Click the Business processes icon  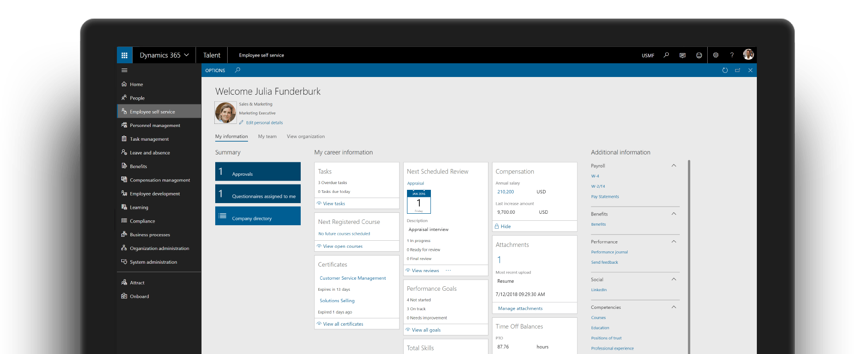(124, 235)
